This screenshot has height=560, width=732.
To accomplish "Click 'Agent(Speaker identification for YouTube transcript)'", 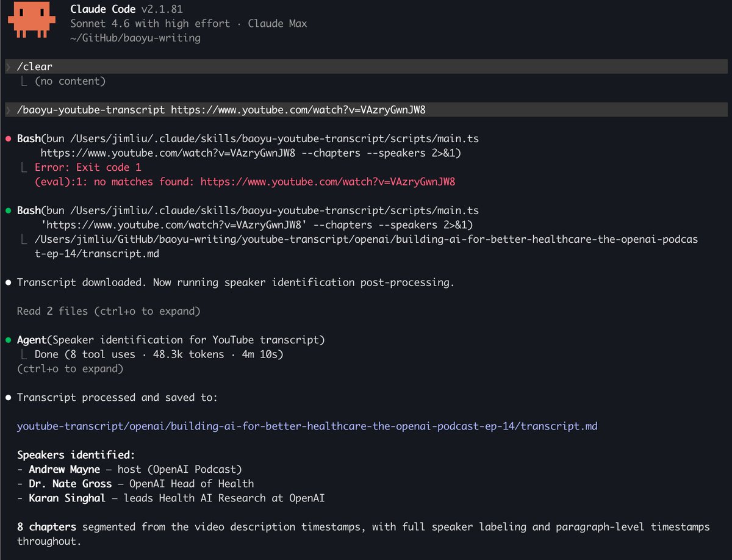I will (x=171, y=340).
